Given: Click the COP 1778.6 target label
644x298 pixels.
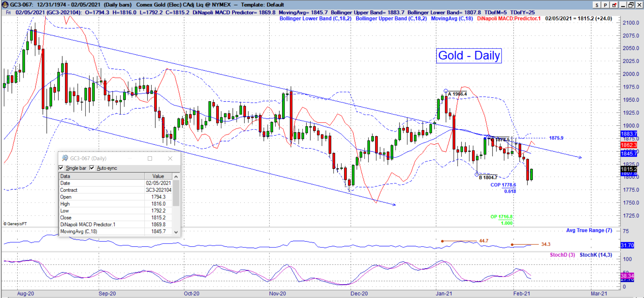Looking at the screenshot, I should [503, 185].
